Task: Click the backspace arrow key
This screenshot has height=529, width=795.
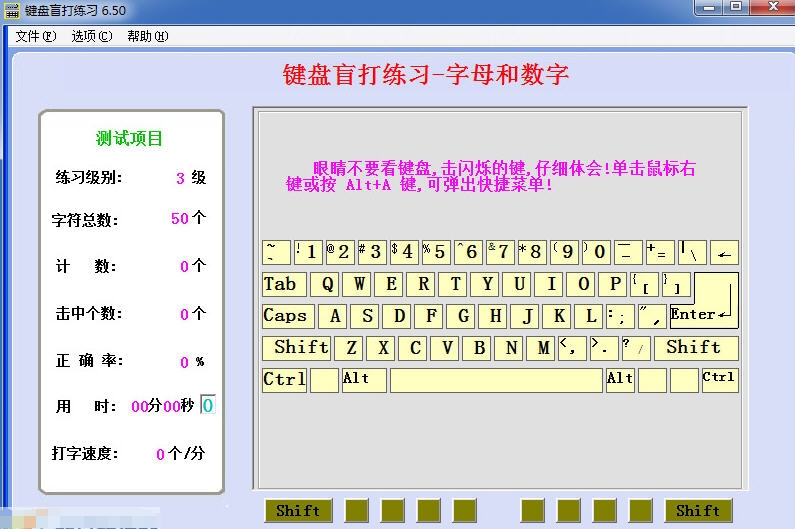Action: coord(725,252)
